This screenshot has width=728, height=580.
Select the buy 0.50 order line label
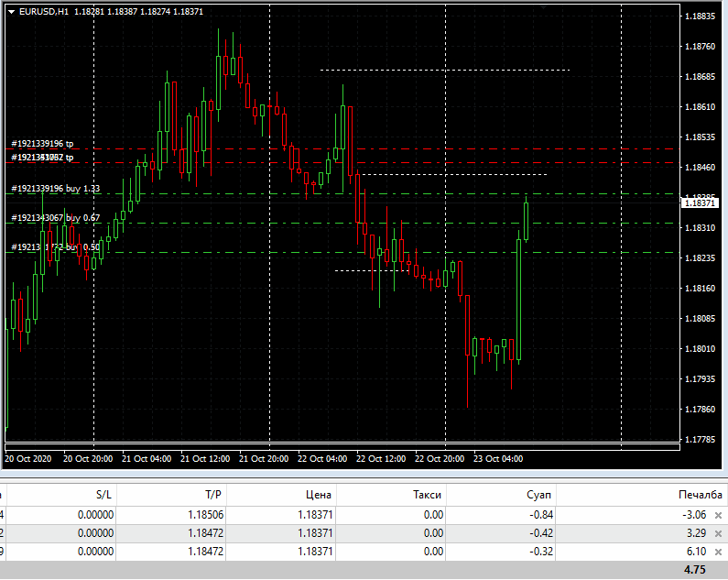(56, 247)
